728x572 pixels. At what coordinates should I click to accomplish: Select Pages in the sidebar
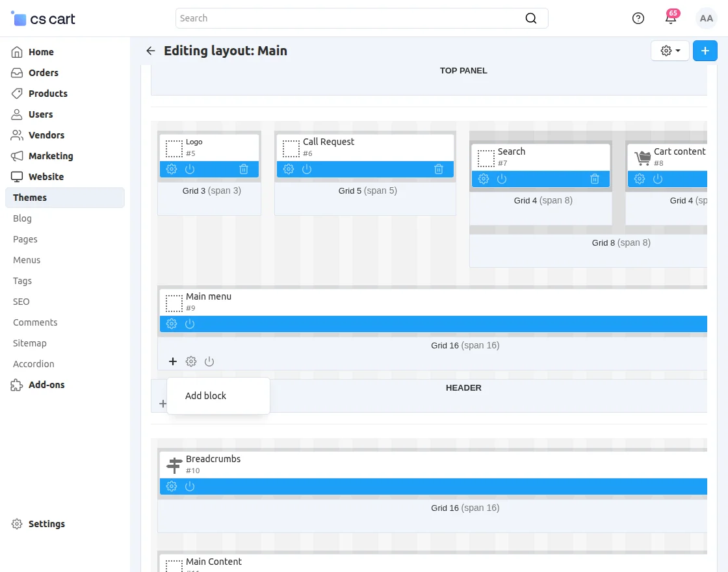click(x=25, y=239)
